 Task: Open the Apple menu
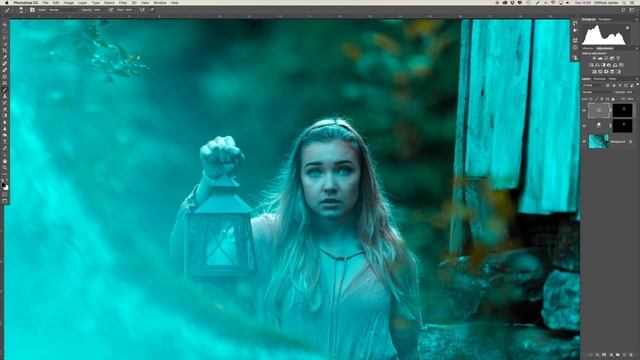[x=7, y=2]
